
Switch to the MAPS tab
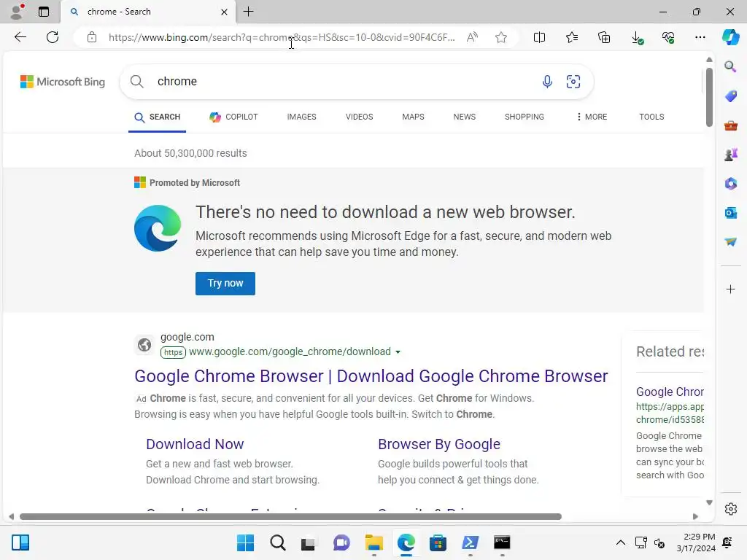pos(413,117)
